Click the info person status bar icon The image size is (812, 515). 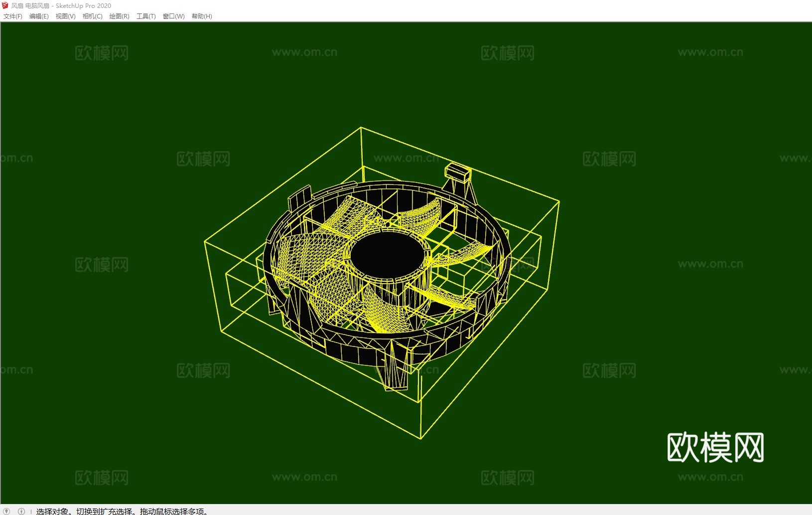click(x=21, y=511)
